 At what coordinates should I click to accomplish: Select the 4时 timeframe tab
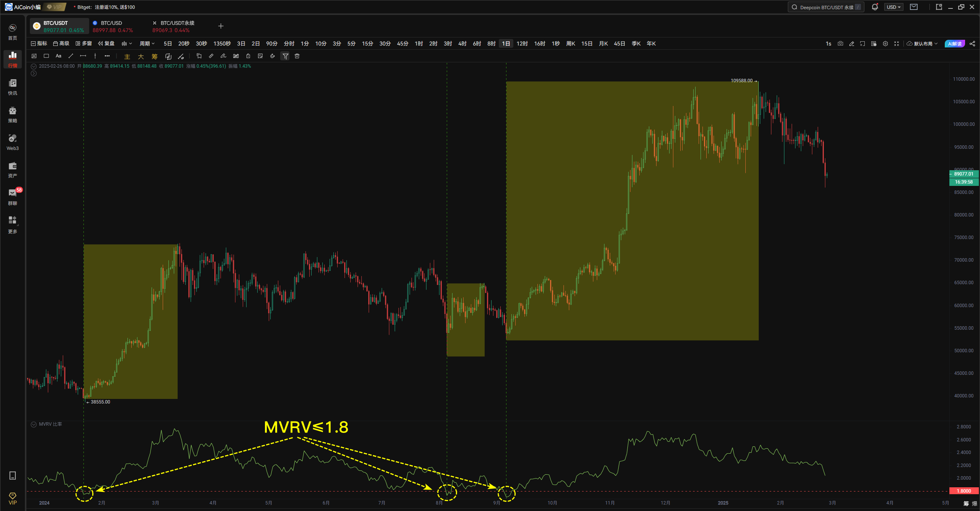coord(462,44)
